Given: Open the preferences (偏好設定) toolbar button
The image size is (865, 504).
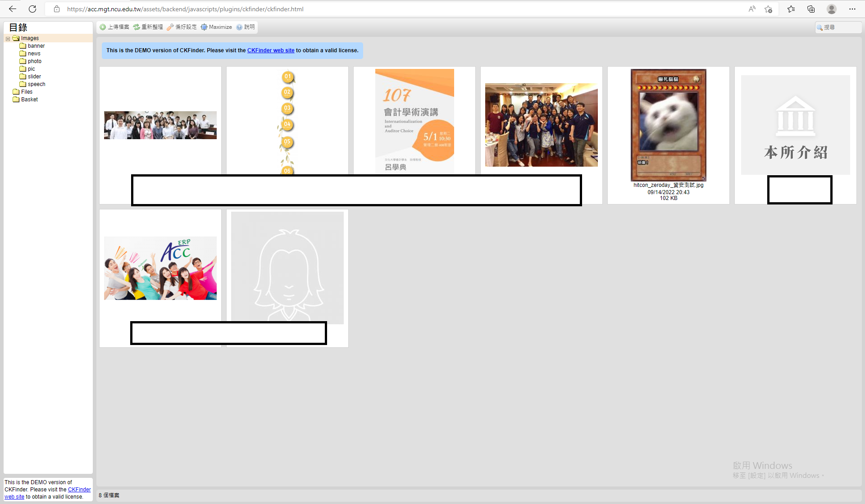Looking at the screenshot, I should tap(182, 27).
